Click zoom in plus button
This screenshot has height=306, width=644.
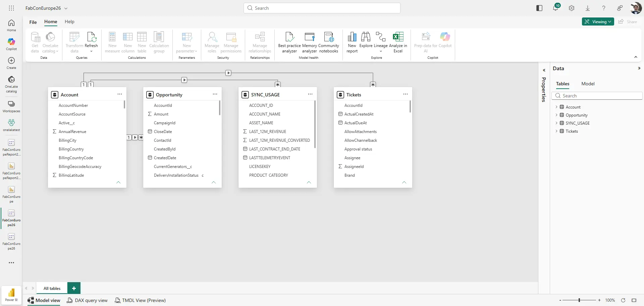[599, 300]
